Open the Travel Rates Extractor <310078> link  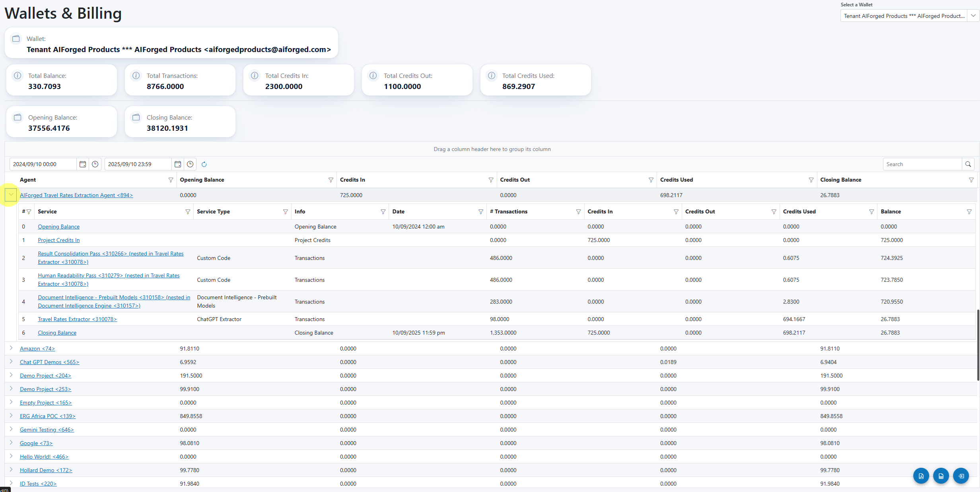pyautogui.click(x=78, y=319)
